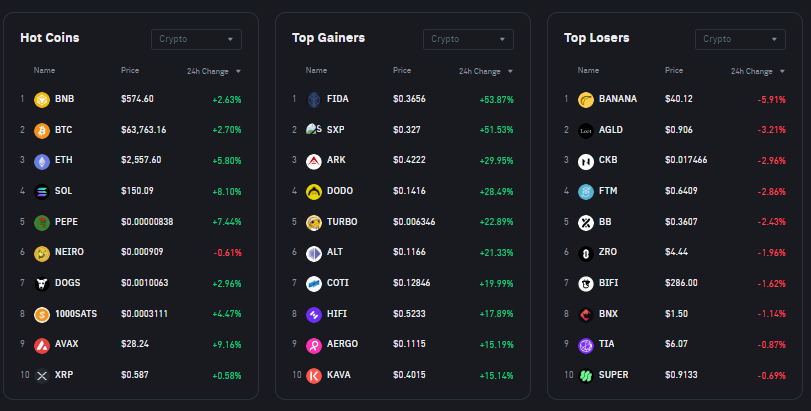The height and width of the screenshot is (411, 811).
Task: Select the BTC price $63,763.16
Action: 143,130
